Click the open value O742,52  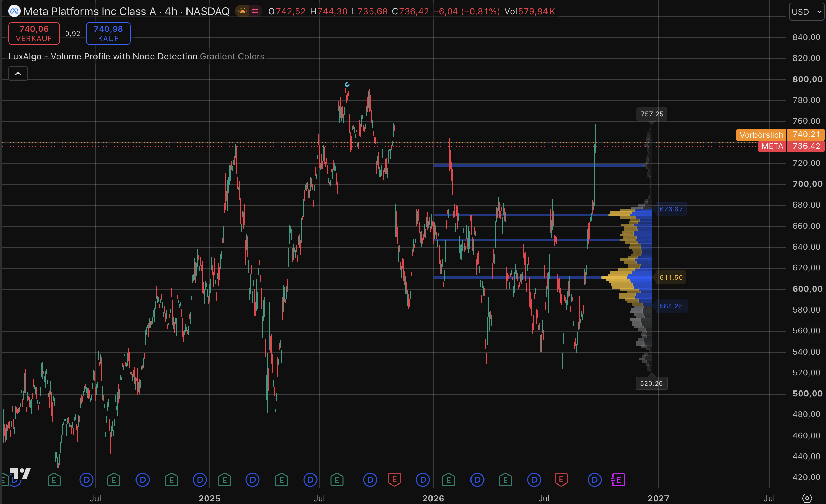click(x=287, y=11)
